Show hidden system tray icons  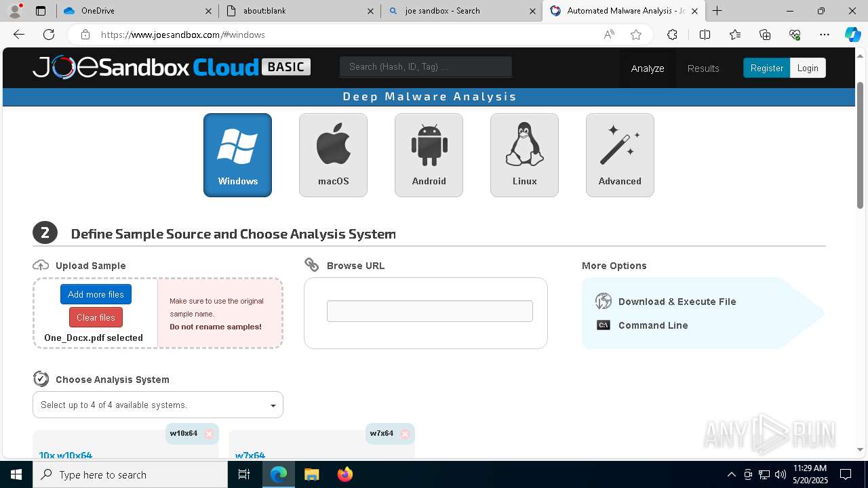(731, 474)
